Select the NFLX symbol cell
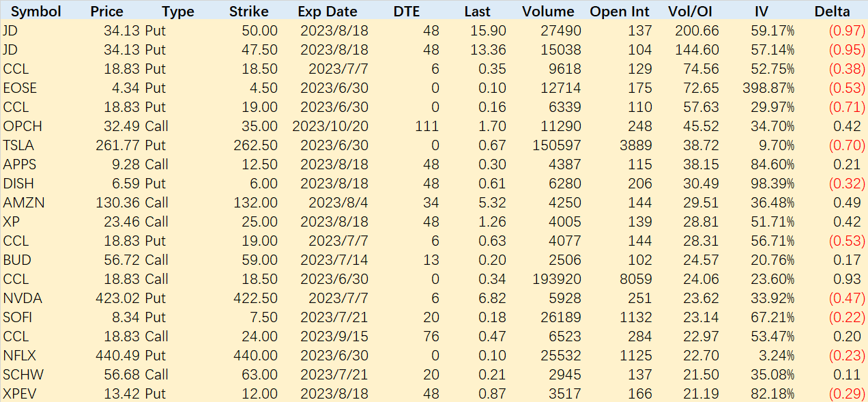Viewport: 868px width, 402px height. (x=20, y=356)
